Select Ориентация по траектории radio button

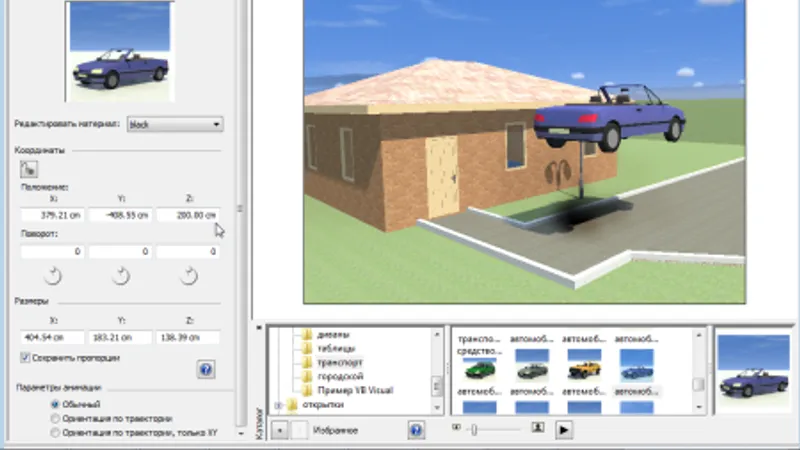pyautogui.click(x=55, y=418)
